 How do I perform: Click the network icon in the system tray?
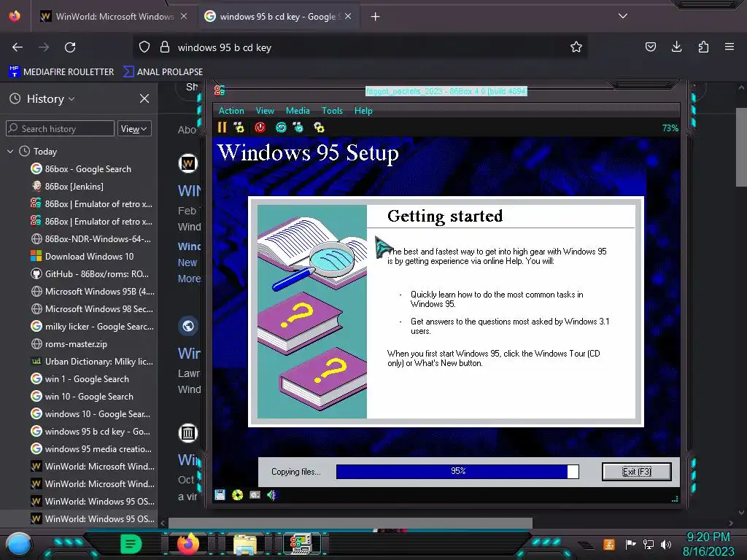coord(649,544)
